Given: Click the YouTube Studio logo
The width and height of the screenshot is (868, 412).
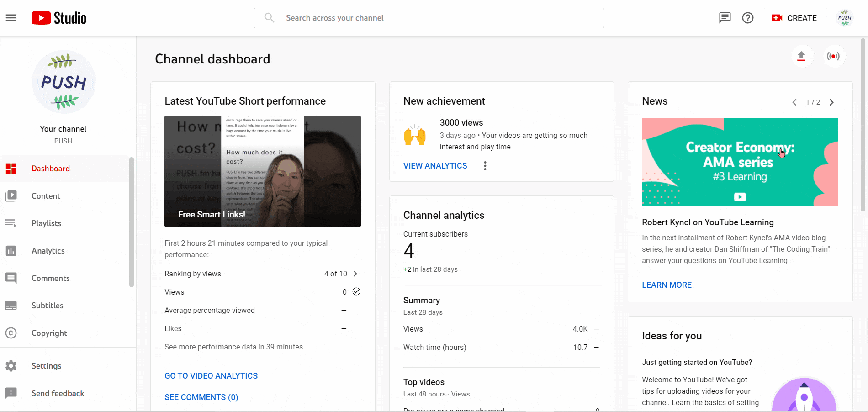Looking at the screenshot, I should [x=58, y=17].
